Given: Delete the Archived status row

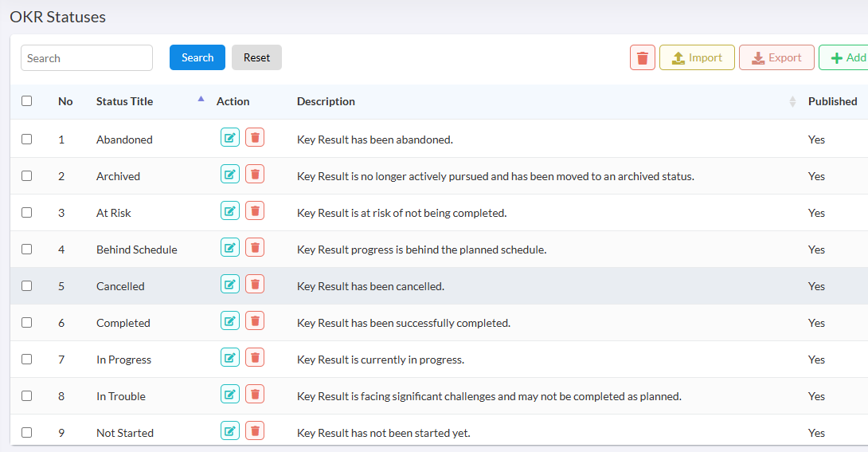Looking at the screenshot, I should pyautogui.click(x=255, y=174).
